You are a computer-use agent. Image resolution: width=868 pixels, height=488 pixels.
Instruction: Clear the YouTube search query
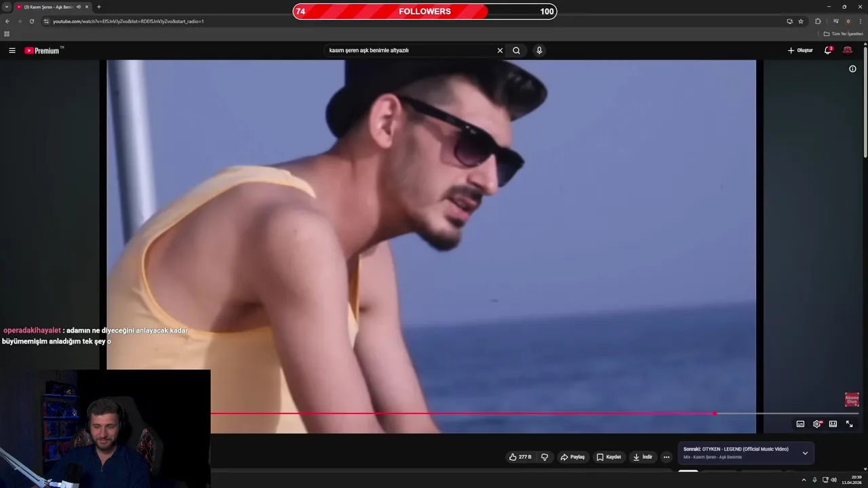pyautogui.click(x=500, y=50)
